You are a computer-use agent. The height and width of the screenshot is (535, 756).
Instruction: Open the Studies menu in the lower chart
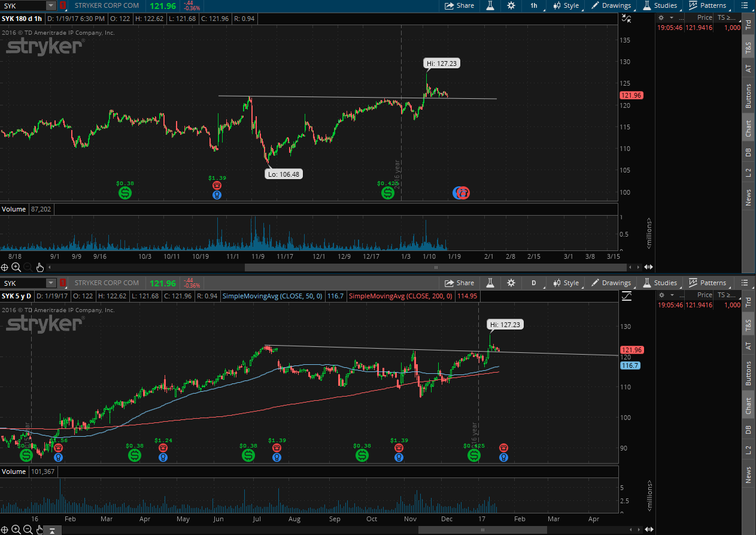660,283
